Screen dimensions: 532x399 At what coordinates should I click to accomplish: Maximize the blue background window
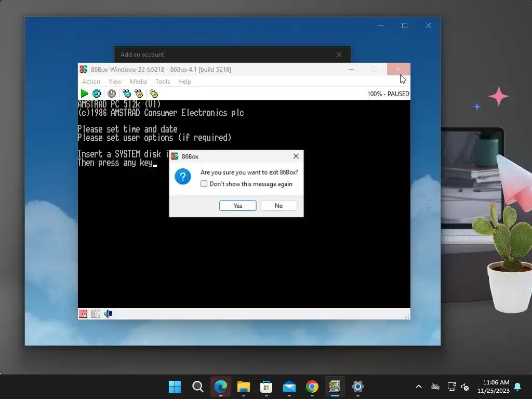404,25
